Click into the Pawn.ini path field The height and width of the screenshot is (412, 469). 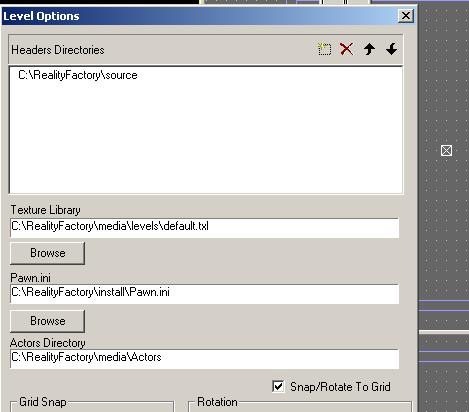204,294
